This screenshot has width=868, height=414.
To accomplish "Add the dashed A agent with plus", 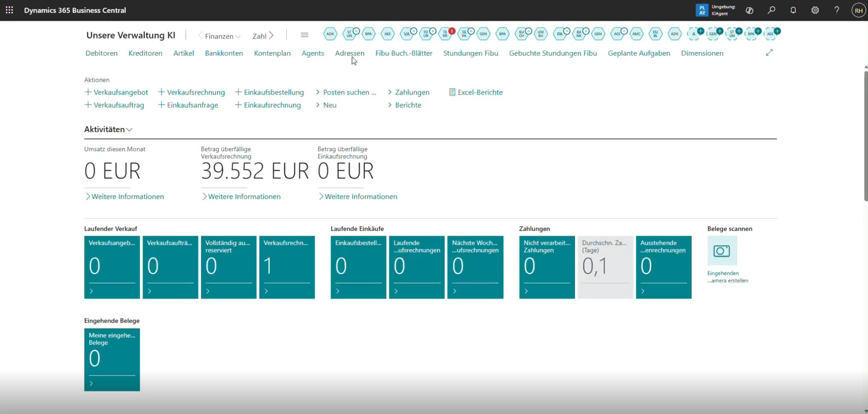I will click(x=695, y=33).
